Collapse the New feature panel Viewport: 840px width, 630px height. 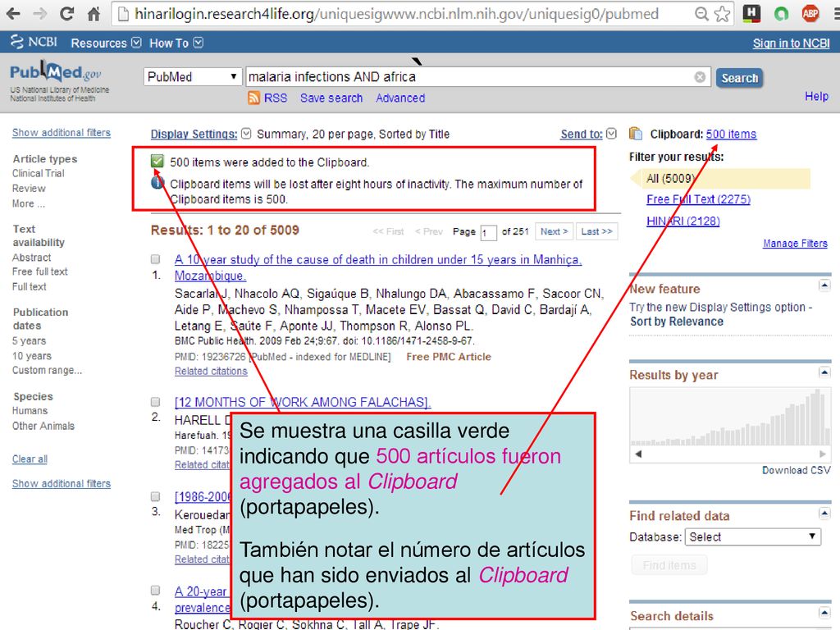click(824, 285)
